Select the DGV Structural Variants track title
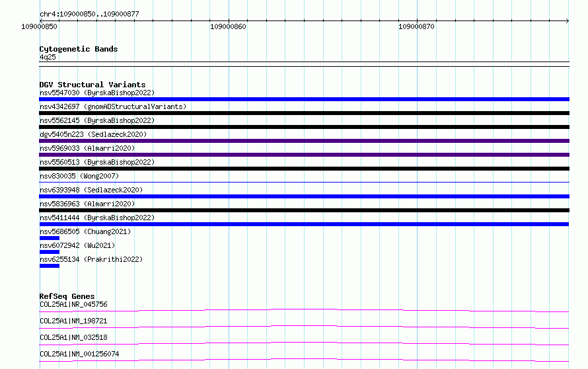Image resolution: width=588 pixels, height=369 pixels. click(x=92, y=85)
